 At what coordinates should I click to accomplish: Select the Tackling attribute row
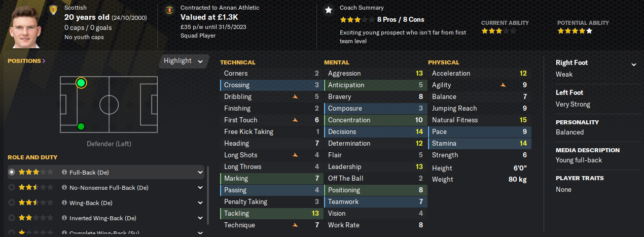point(271,213)
